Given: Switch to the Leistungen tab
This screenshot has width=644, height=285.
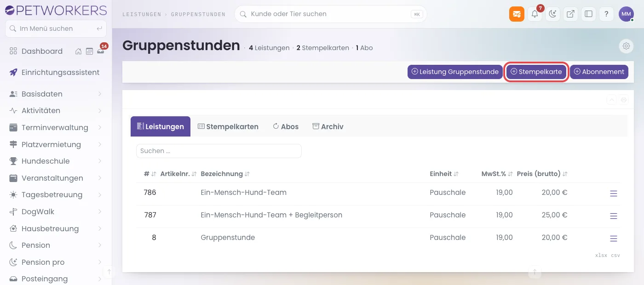Looking at the screenshot, I should [161, 126].
